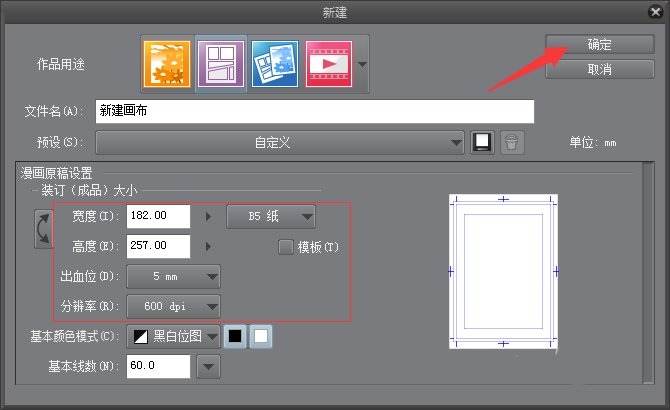This screenshot has width=670, height=410.
Task: Click the 基本线数 input field
Action: point(158,366)
